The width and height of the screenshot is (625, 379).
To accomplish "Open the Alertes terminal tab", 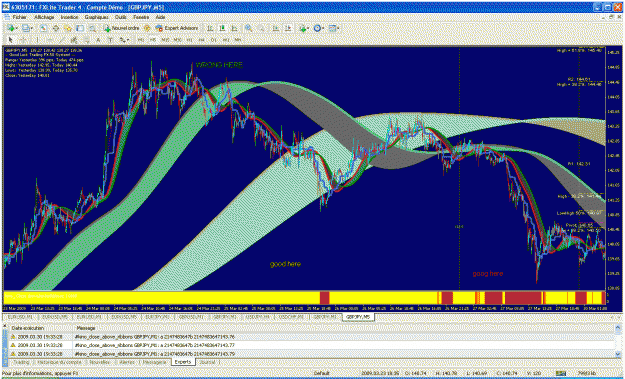I will click(x=127, y=362).
